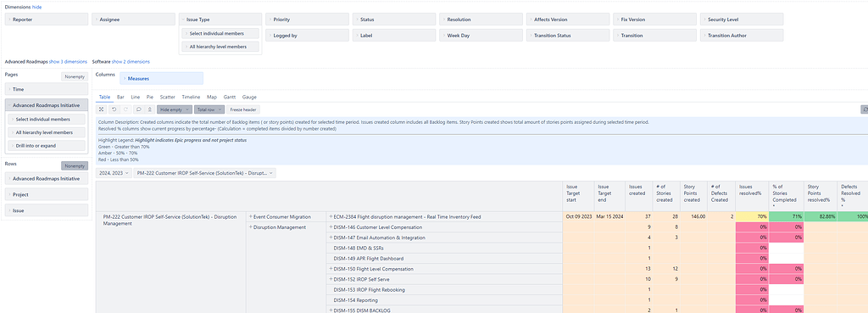Select the Priority dimension
868x313 pixels.
(307, 20)
